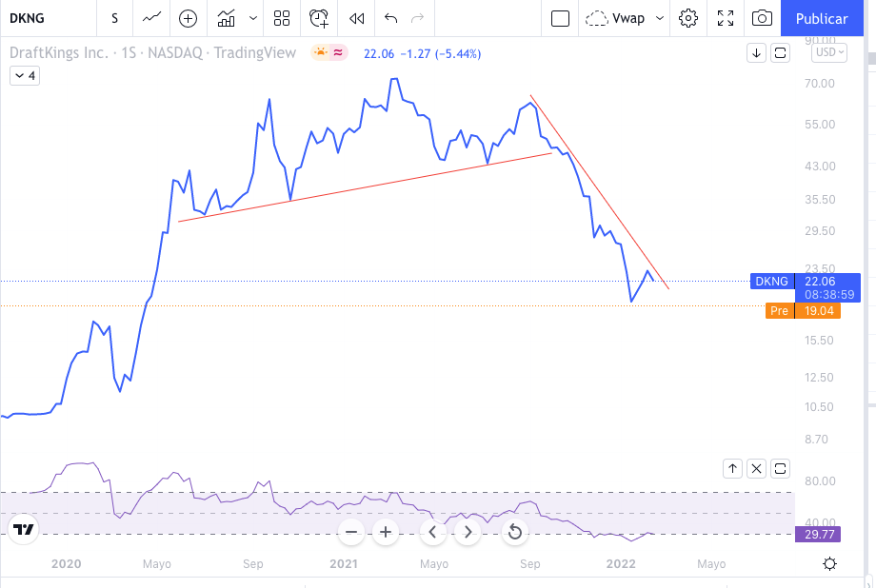Start bar replay with the rewind icon

[357, 18]
